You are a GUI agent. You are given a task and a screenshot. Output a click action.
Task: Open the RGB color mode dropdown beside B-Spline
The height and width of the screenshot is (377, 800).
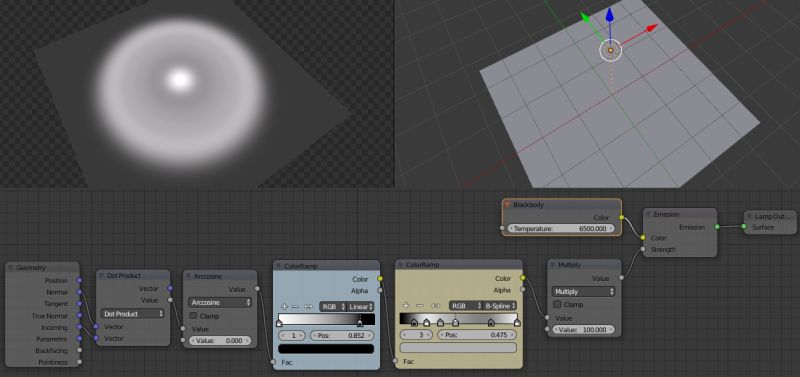coord(466,306)
